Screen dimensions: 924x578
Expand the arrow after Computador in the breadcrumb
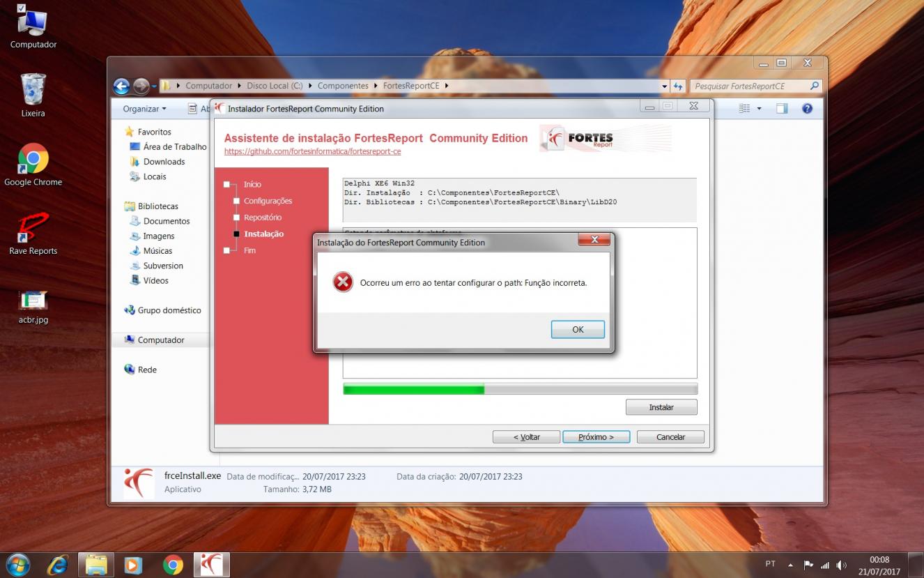(239, 86)
